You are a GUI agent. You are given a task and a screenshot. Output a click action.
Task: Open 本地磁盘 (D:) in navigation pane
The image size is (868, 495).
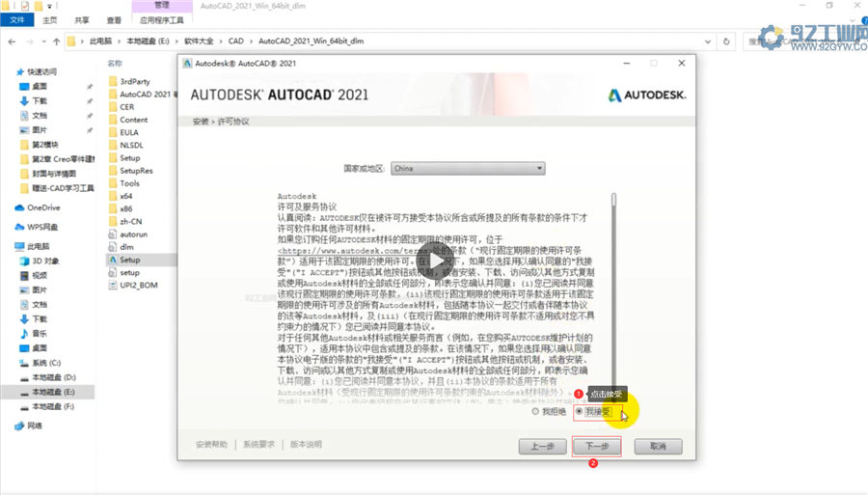point(54,377)
